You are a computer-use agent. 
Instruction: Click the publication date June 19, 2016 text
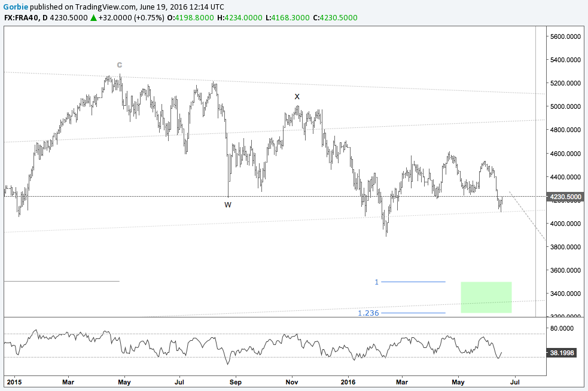(162, 7)
